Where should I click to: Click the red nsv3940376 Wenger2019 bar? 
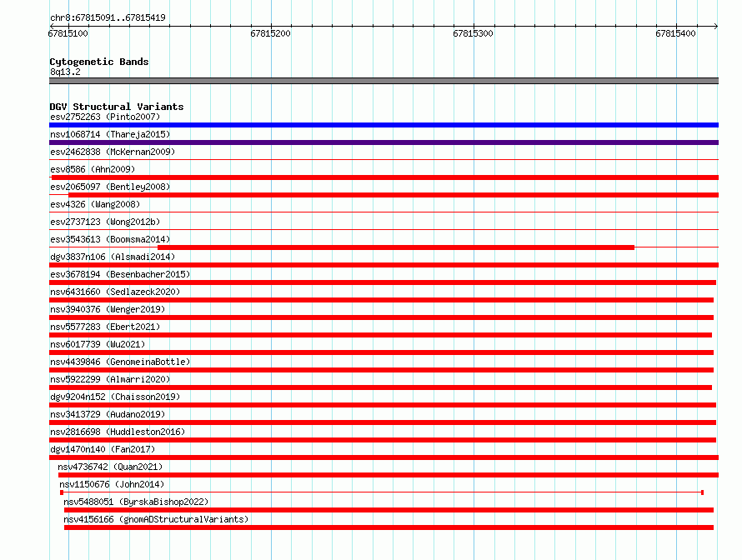click(381, 317)
